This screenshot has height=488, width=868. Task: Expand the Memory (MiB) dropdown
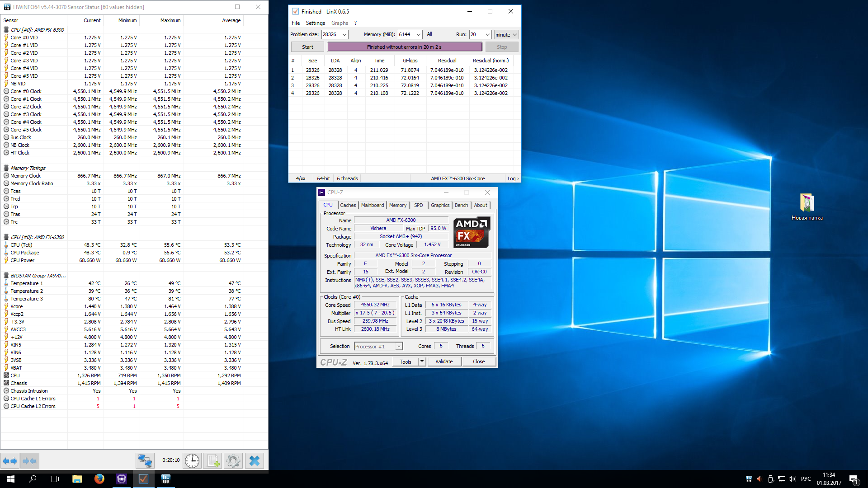[x=419, y=35]
